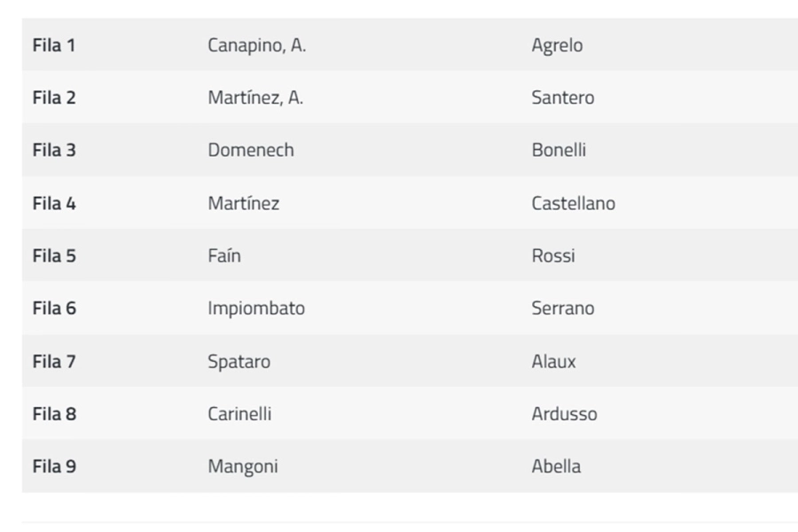The height and width of the screenshot is (532, 798).
Task: Click Ardusso in Fila 8
Action: pyautogui.click(x=564, y=413)
